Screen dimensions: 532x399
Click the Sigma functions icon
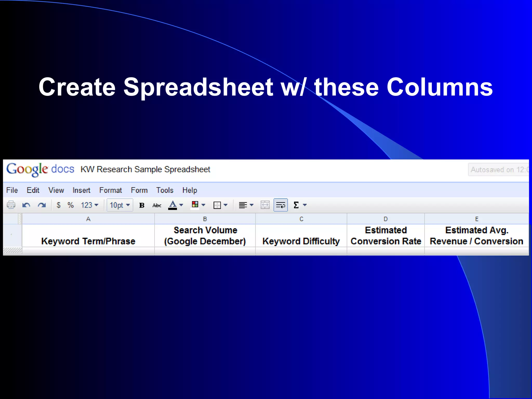[x=296, y=205]
